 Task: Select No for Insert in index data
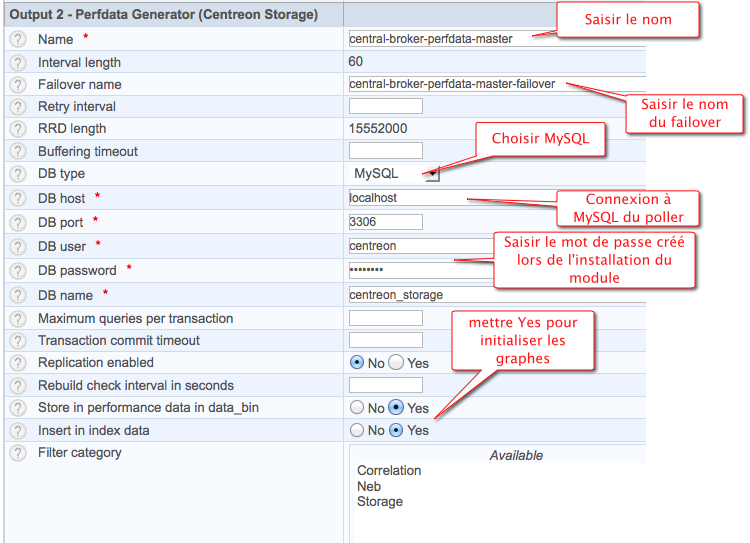pos(356,431)
